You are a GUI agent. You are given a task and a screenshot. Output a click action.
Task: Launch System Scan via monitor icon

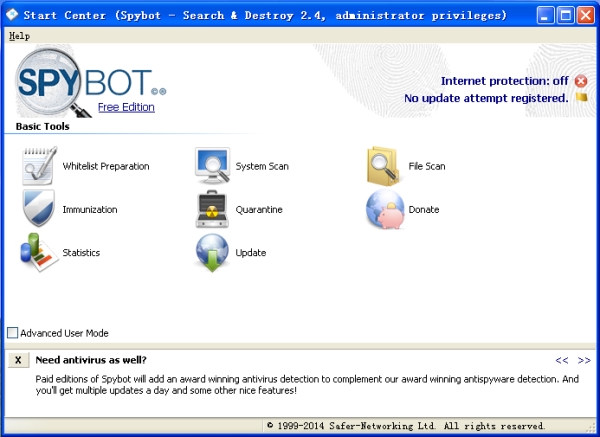tap(212, 166)
